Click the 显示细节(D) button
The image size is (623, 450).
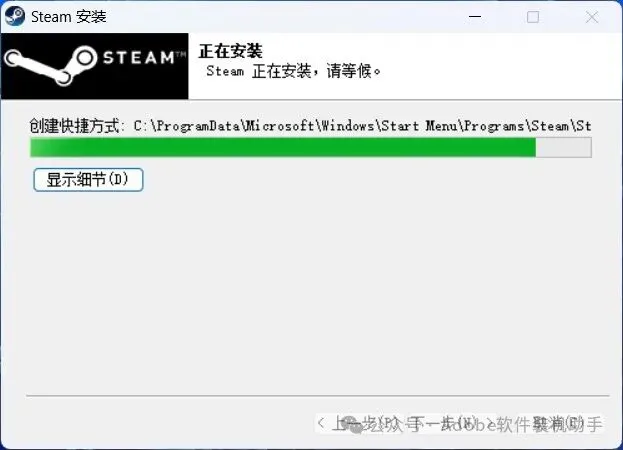pos(88,180)
